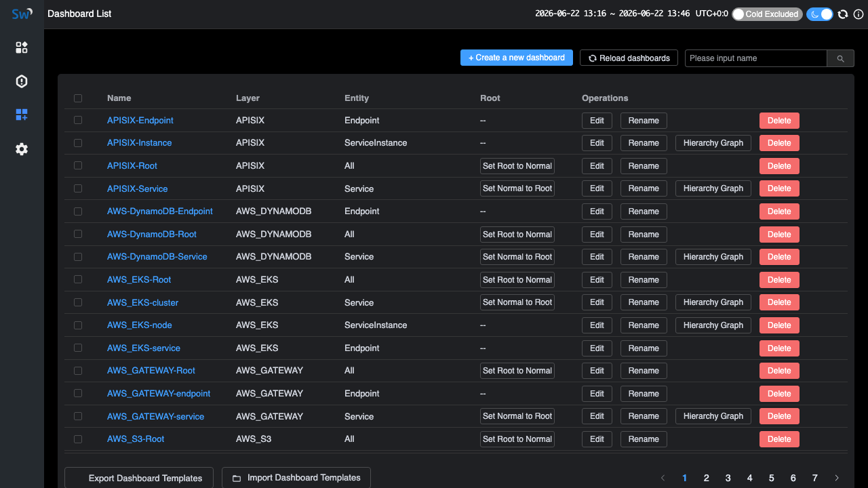
Task: Check the AWS_S3-Root row checkbox
Action: tap(78, 439)
